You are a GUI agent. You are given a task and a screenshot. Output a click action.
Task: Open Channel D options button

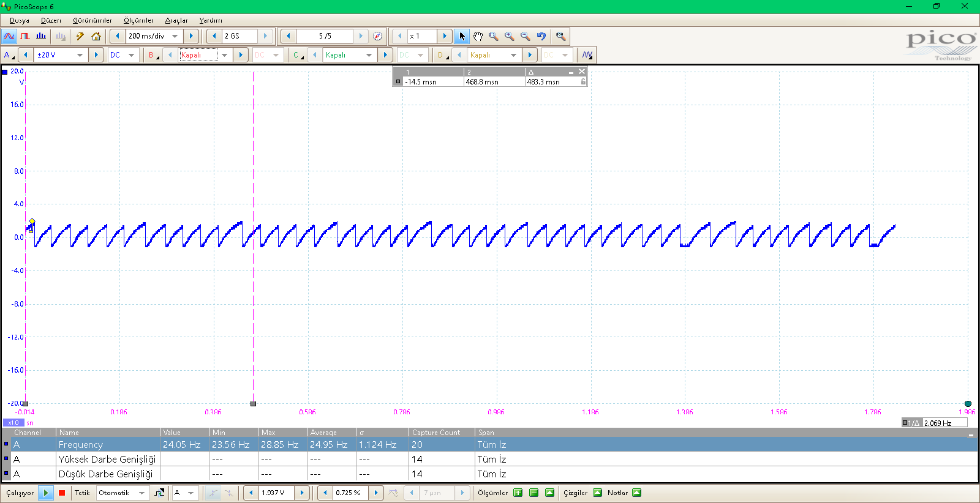pyautogui.click(x=442, y=55)
